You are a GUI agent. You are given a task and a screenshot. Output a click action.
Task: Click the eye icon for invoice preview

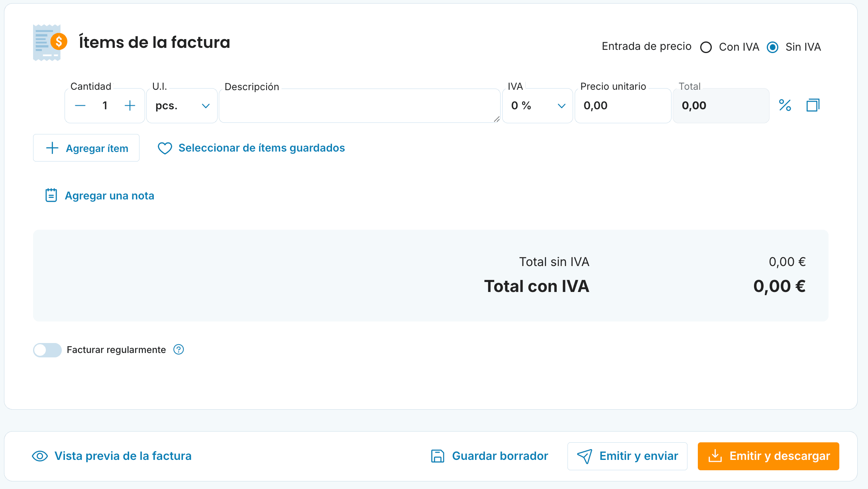[40, 456]
